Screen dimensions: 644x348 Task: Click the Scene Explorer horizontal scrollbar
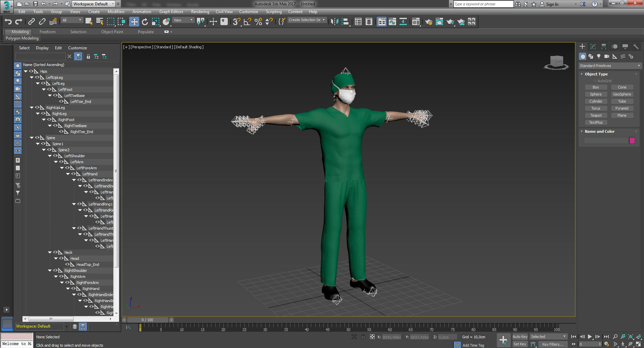(51, 319)
